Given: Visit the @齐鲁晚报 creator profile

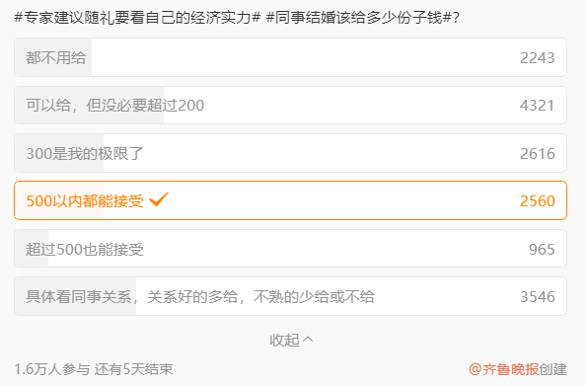Looking at the screenshot, I should (503, 369).
